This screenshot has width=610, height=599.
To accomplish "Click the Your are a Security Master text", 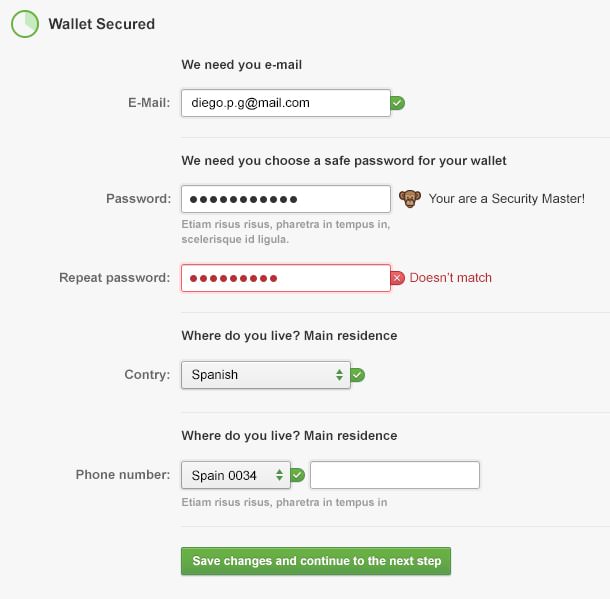I will click(506, 199).
